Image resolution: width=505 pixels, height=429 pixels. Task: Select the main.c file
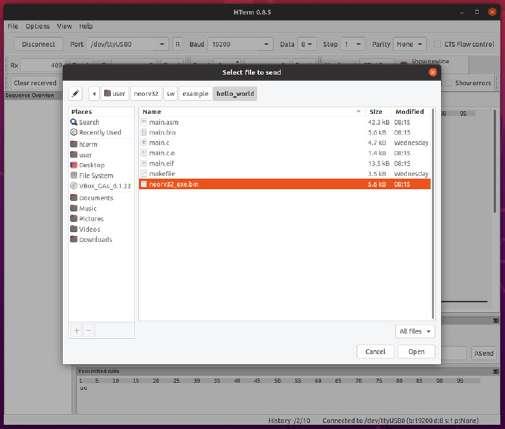(x=285, y=143)
